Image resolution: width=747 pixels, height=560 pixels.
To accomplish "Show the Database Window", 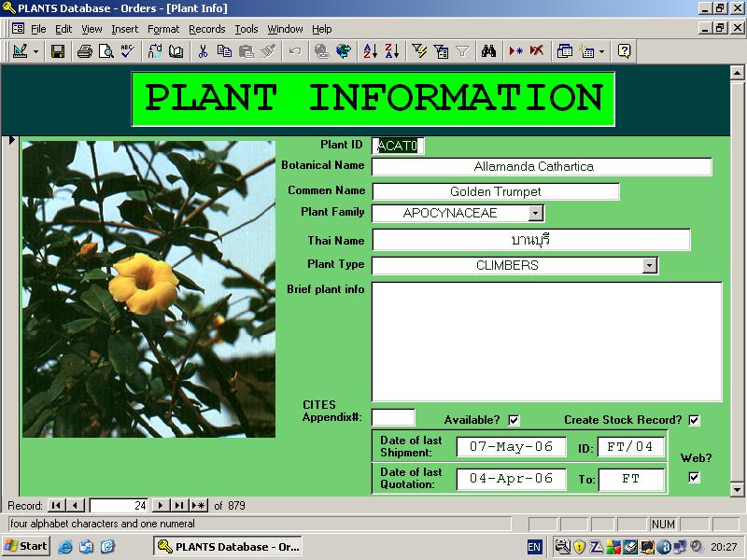I will [x=565, y=51].
